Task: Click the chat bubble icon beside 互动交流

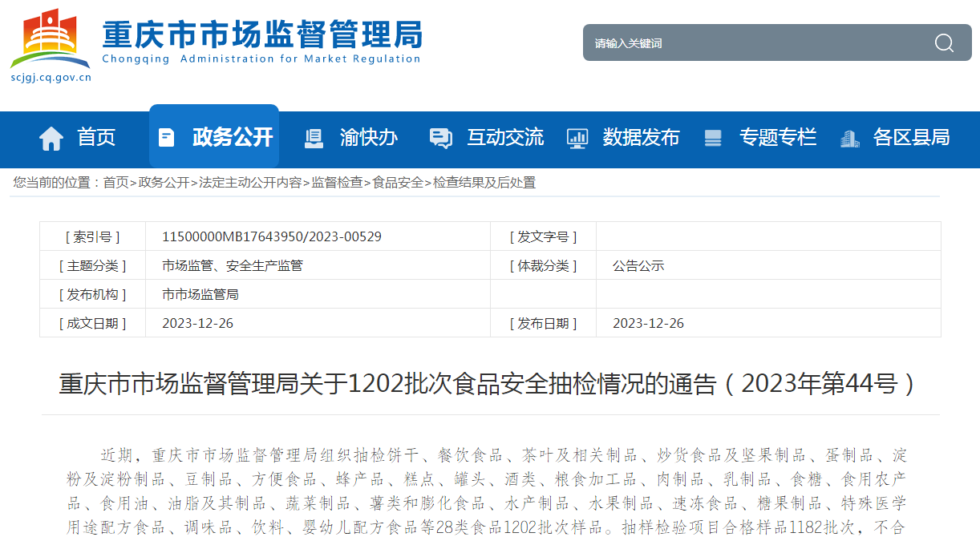Action: point(441,138)
